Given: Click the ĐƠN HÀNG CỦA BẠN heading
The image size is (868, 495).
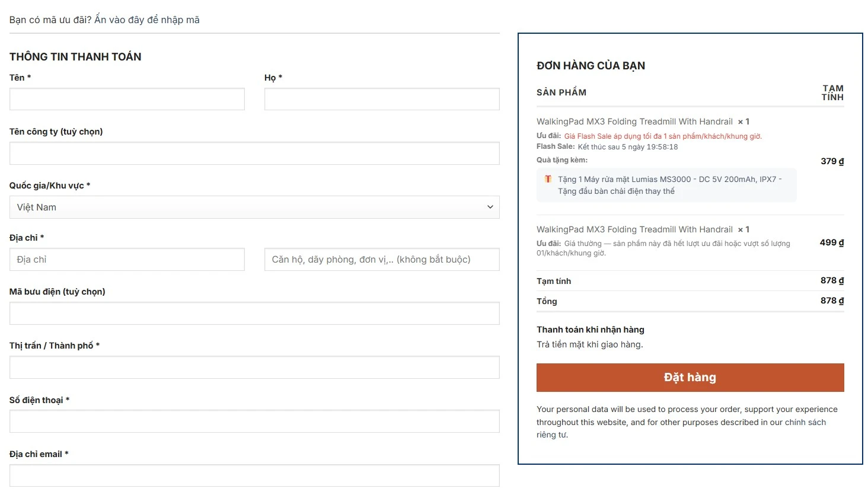Looking at the screenshot, I should coord(591,66).
